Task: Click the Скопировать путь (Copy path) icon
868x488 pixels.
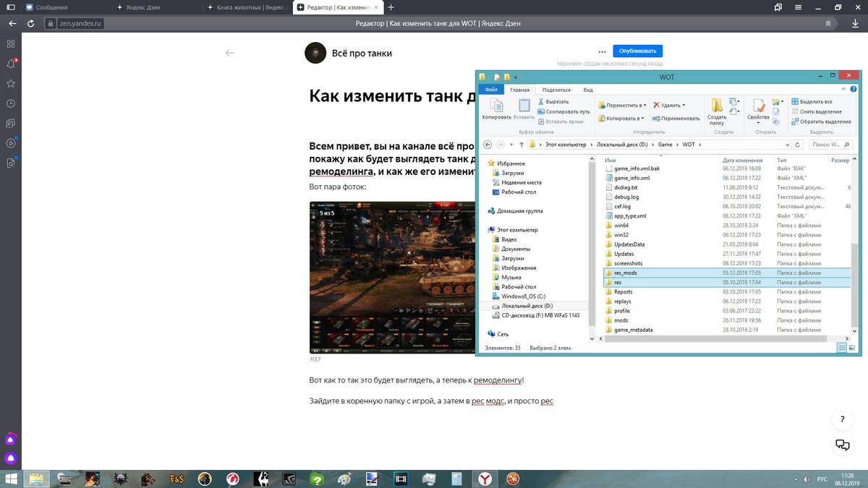Action: (540, 111)
